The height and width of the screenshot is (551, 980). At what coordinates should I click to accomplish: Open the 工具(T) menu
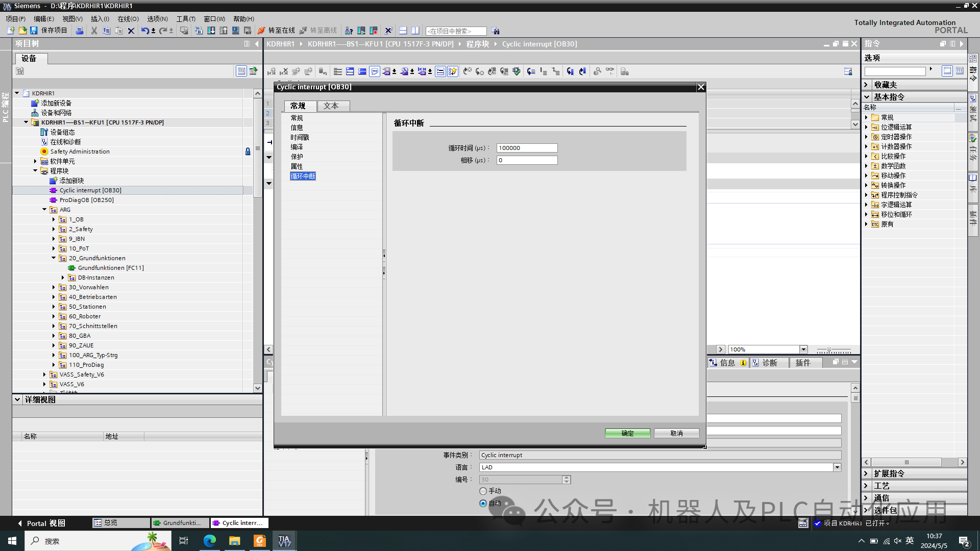[186, 19]
